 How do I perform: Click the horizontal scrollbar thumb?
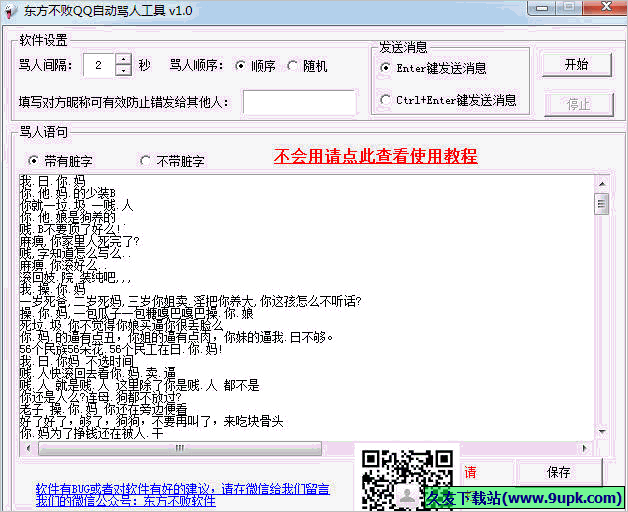[x=179, y=448]
